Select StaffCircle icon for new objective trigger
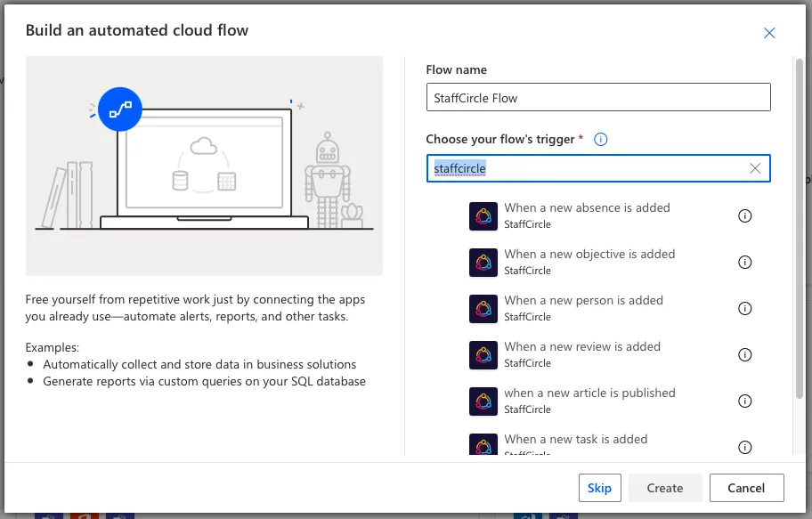The height and width of the screenshot is (519, 812). click(483, 263)
